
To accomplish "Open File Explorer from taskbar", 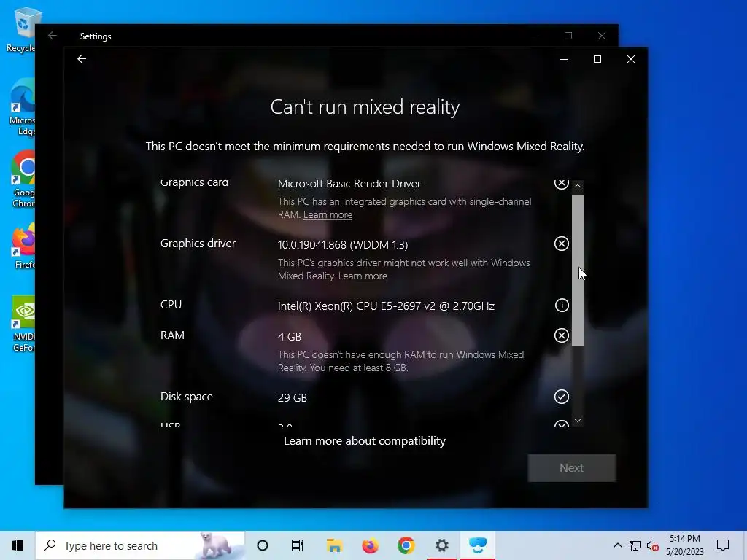I will 334,545.
